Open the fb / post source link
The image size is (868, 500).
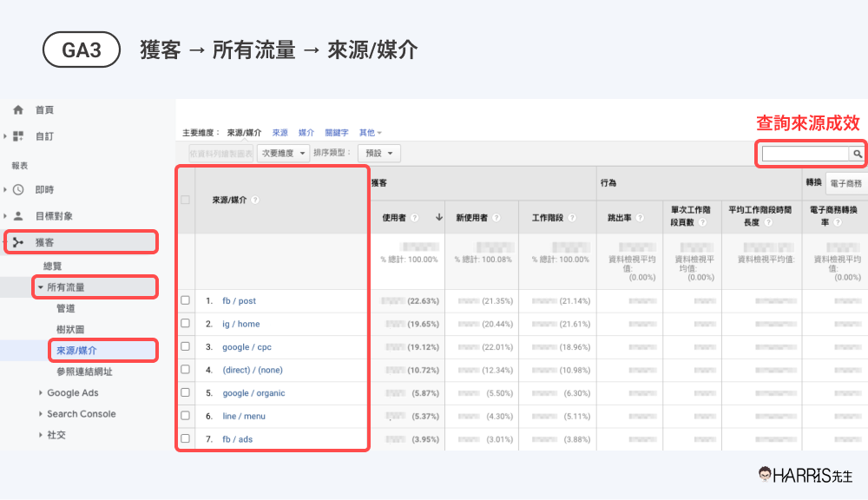(240, 300)
